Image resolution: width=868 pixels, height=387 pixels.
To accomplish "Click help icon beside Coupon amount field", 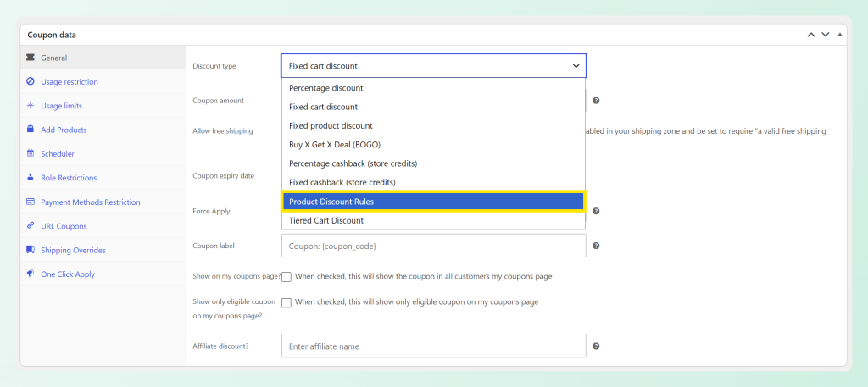I will tap(596, 101).
